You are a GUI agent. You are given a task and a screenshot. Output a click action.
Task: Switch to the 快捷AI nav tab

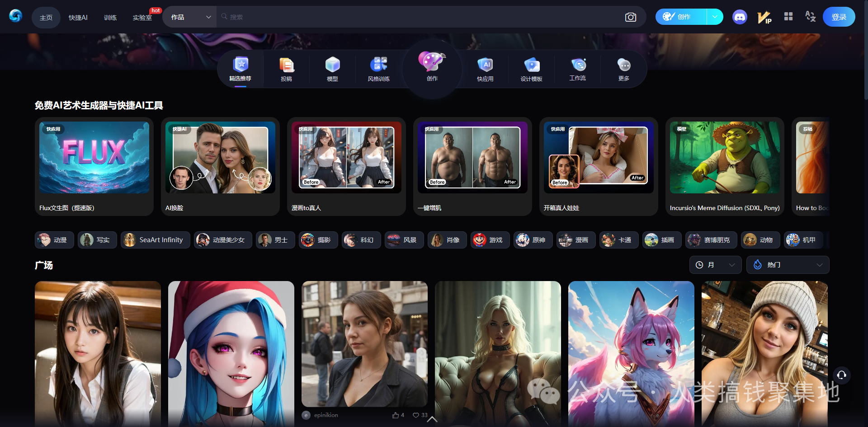pos(78,18)
